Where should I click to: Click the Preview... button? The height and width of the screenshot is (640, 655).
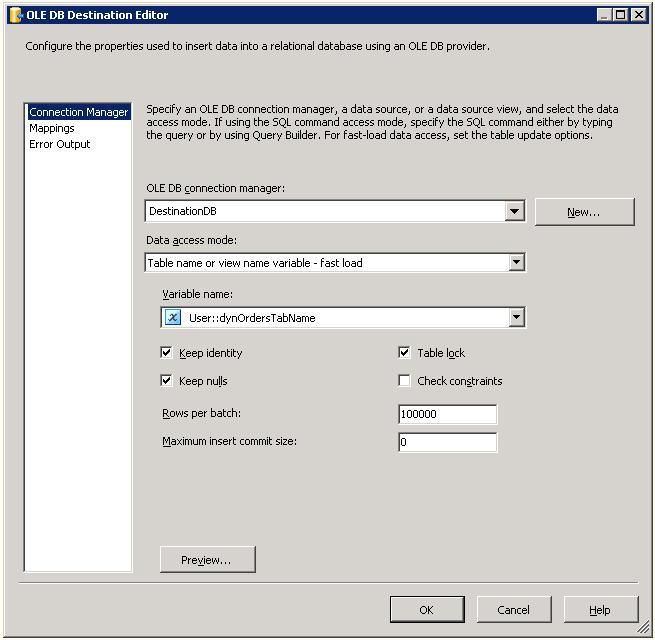[x=208, y=559]
